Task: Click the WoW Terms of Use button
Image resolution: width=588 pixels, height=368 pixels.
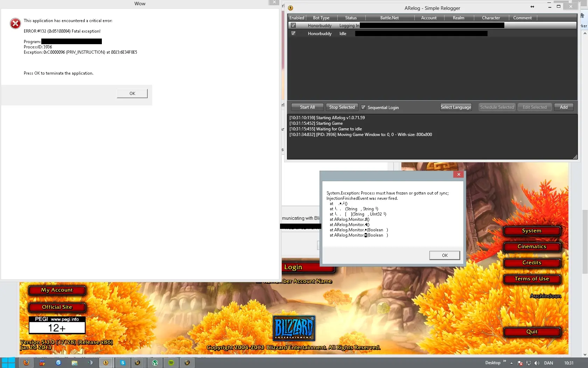Action: pos(532,279)
